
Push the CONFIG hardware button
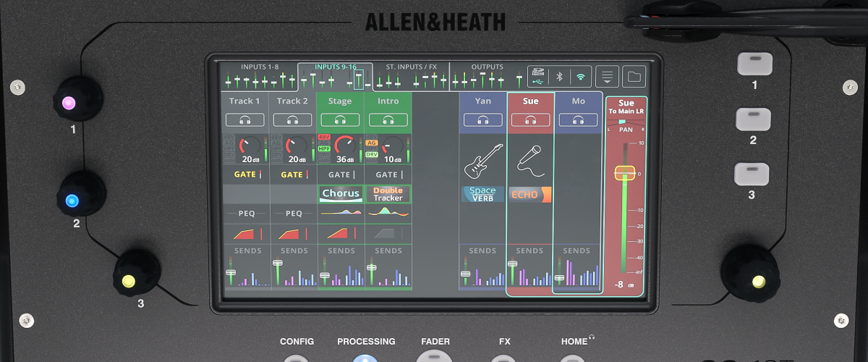click(x=297, y=357)
